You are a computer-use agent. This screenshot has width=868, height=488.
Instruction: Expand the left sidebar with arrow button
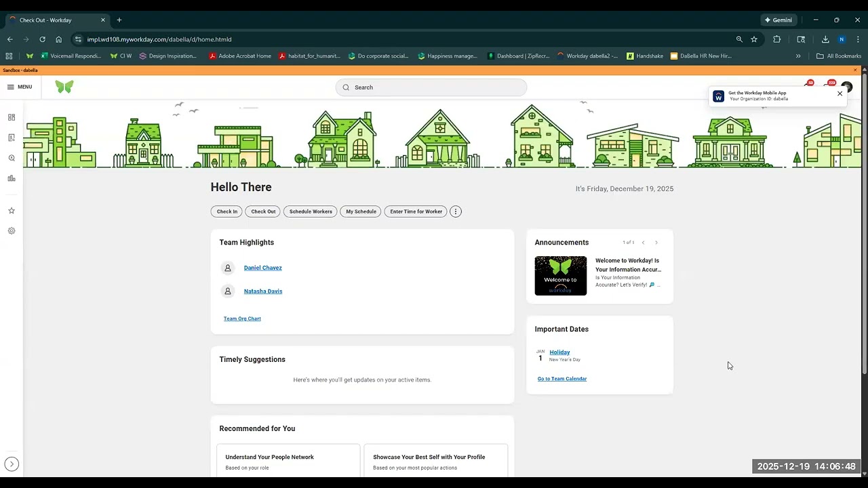12,464
